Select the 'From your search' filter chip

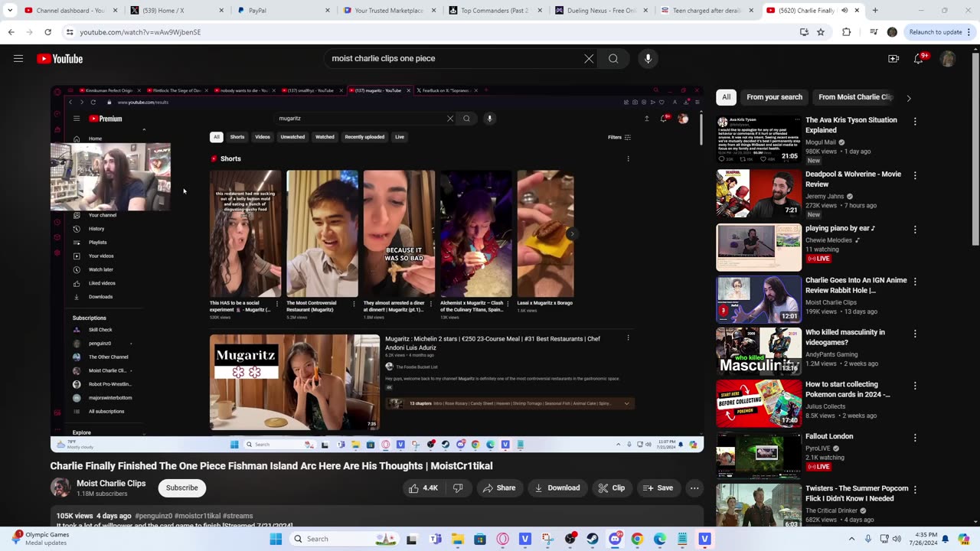coord(775,97)
